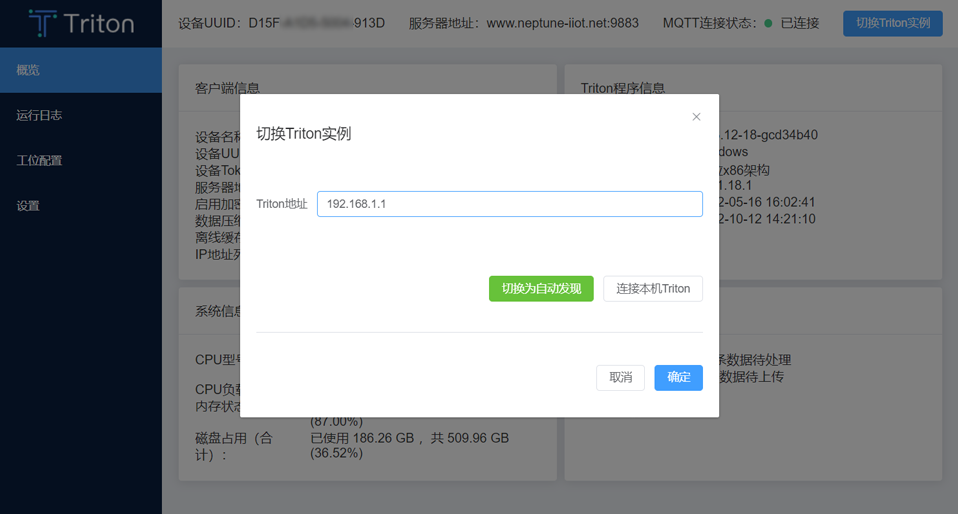Click the 数据待上传 text
958x514 pixels.
(x=751, y=376)
